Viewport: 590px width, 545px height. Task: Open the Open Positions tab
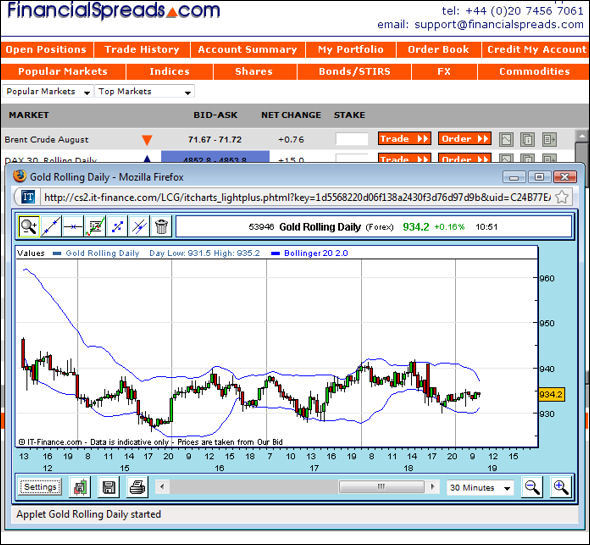[x=46, y=50]
